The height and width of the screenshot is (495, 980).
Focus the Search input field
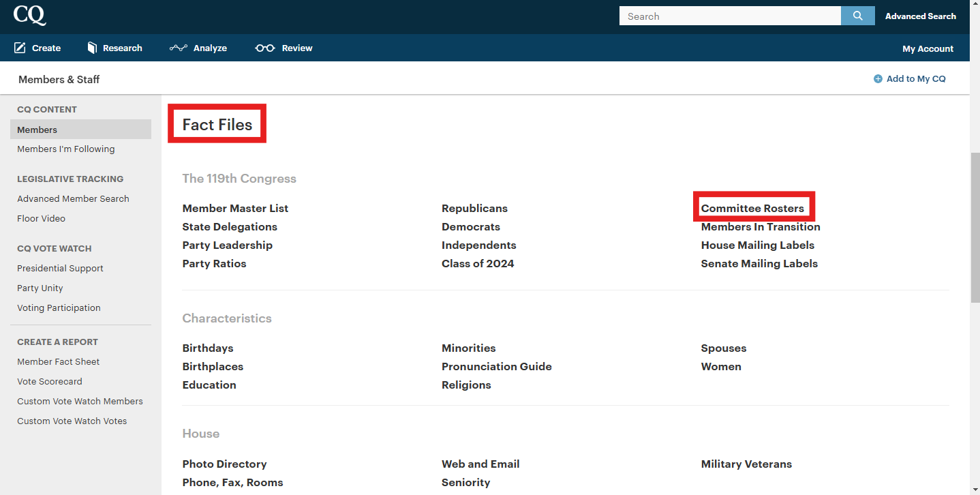[730, 16]
